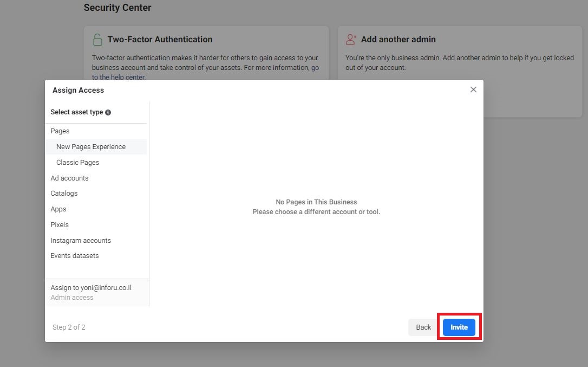Click the Step 2 of 2 indicator
This screenshot has width=588, height=367.
(x=69, y=327)
